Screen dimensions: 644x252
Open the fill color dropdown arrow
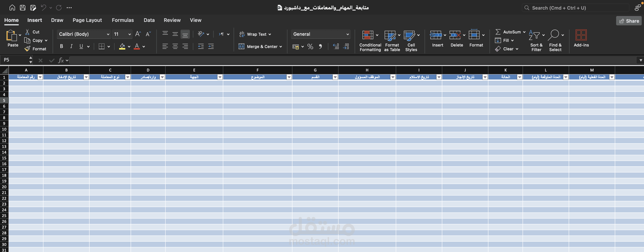click(x=129, y=46)
